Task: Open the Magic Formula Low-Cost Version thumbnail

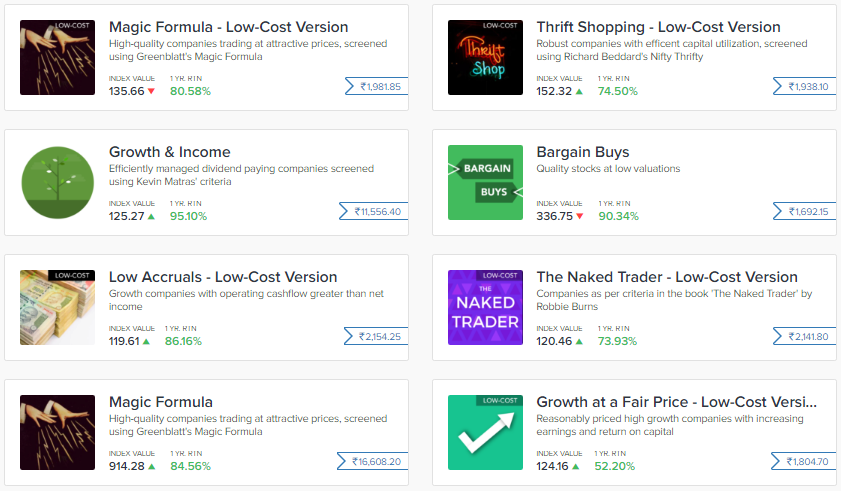Action: (57, 57)
